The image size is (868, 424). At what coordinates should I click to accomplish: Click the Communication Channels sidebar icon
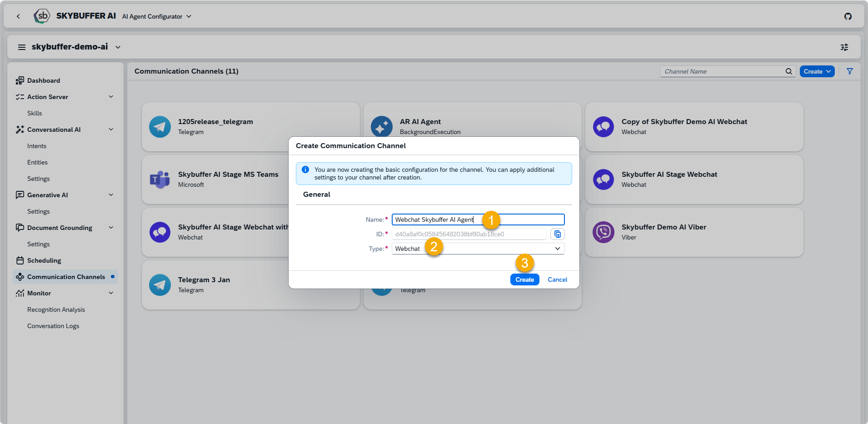tap(20, 277)
